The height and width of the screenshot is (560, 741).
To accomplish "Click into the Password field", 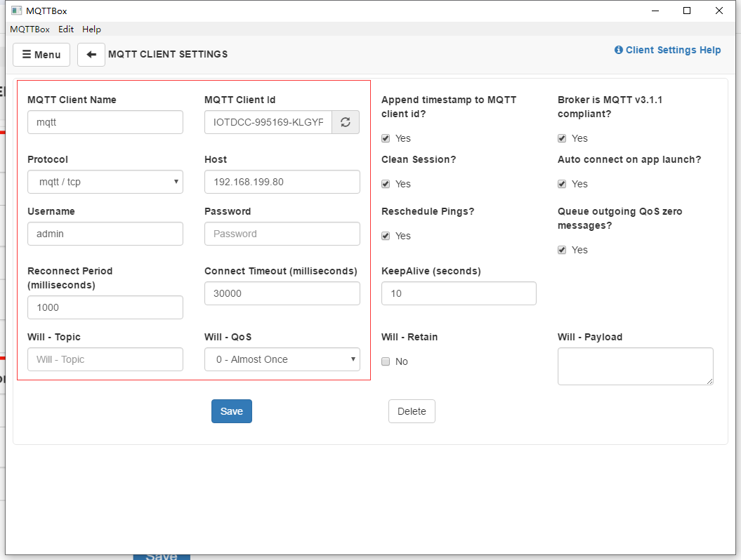I will (x=282, y=234).
